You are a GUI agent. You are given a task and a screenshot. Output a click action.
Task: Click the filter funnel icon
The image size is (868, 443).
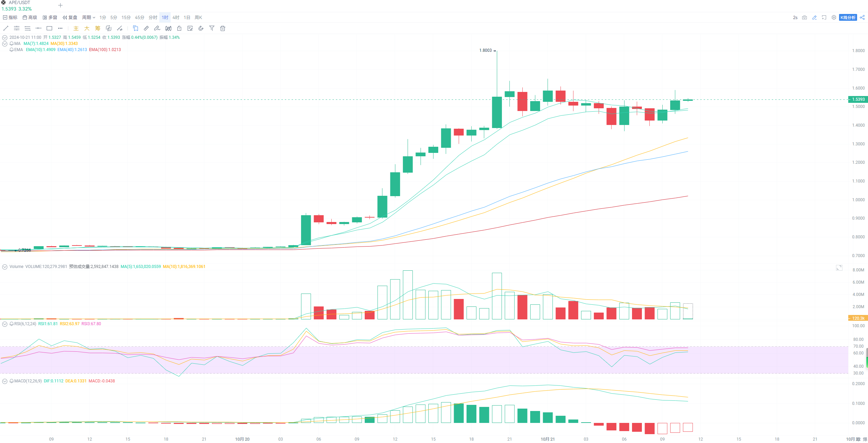[x=212, y=28]
